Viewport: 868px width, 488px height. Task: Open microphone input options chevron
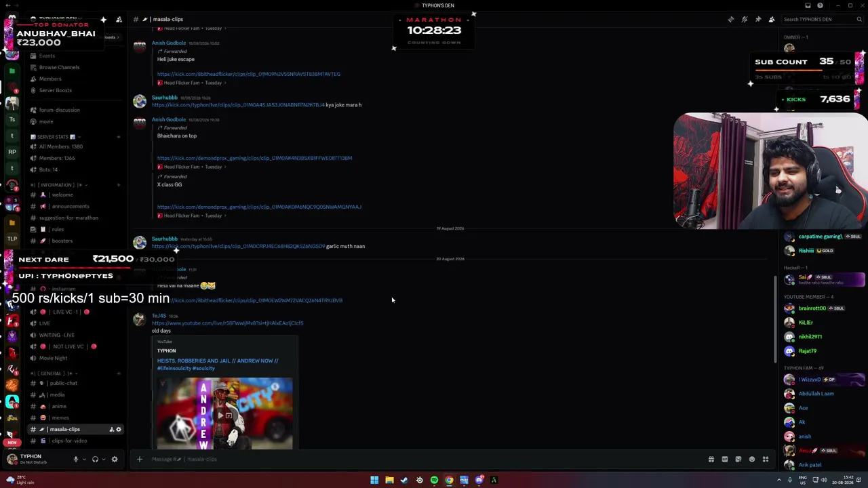(x=84, y=459)
